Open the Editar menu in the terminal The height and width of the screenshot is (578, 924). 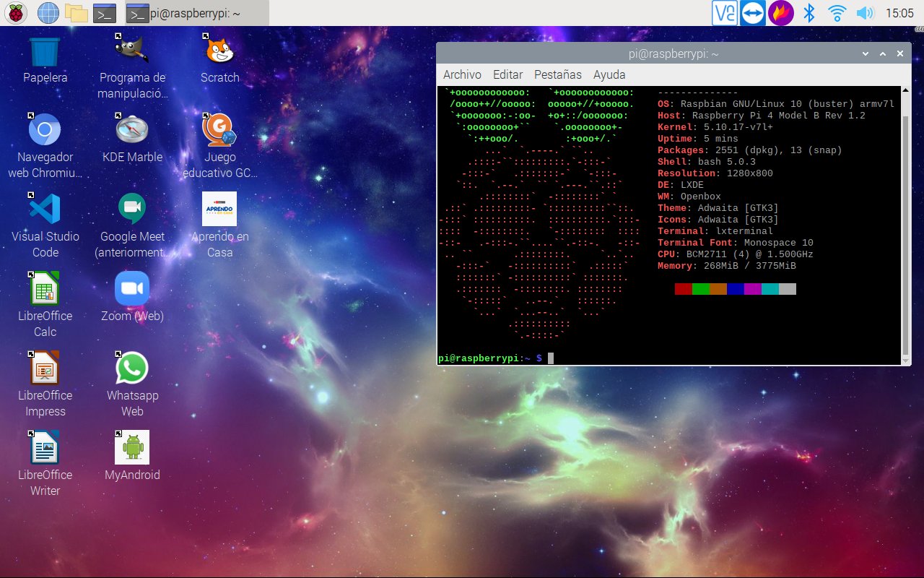tap(507, 74)
